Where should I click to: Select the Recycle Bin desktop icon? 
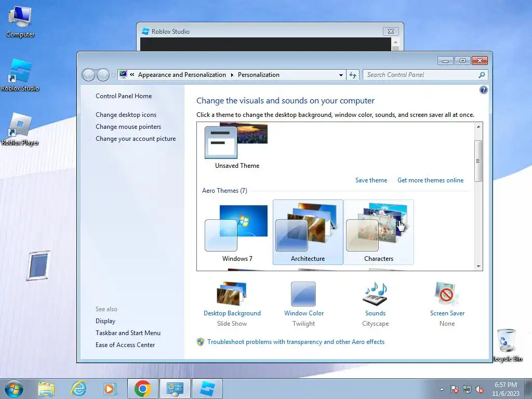(x=507, y=345)
